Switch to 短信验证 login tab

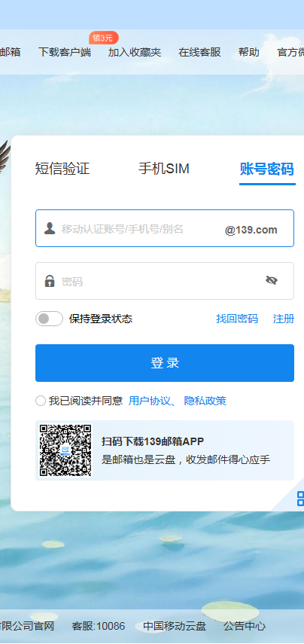click(x=62, y=169)
